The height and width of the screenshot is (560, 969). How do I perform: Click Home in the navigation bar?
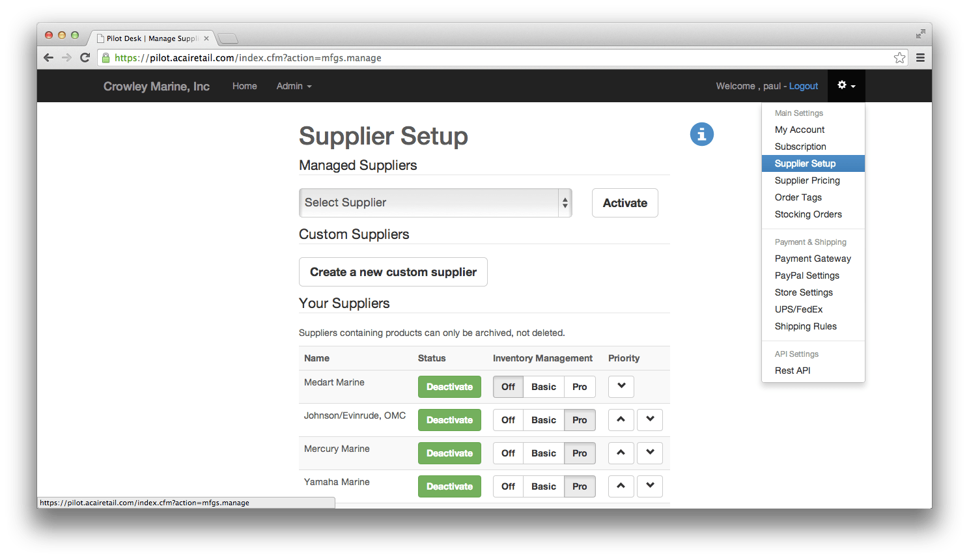[x=244, y=86]
